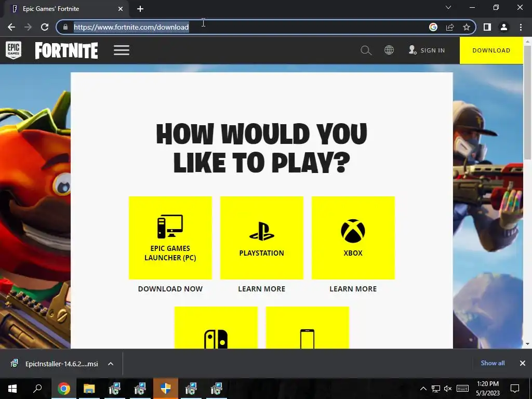Click the yellow Download button
Screen dimensions: 532x399
491,50
